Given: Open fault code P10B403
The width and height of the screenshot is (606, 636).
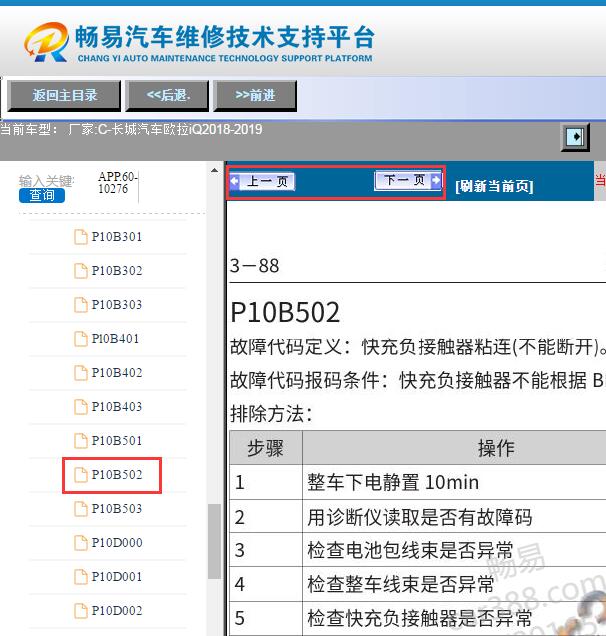Looking at the screenshot, I should [x=117, y=407].
